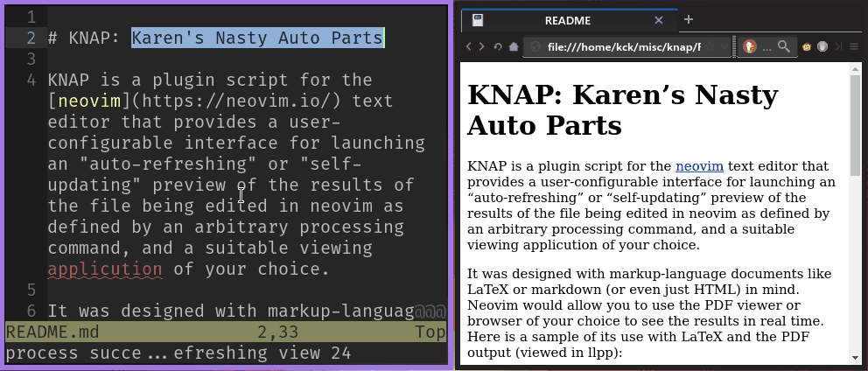Screen dimensions: 868x371
Task: Click the DuckDuckGo search engine icon
Action: click(750, 47)
